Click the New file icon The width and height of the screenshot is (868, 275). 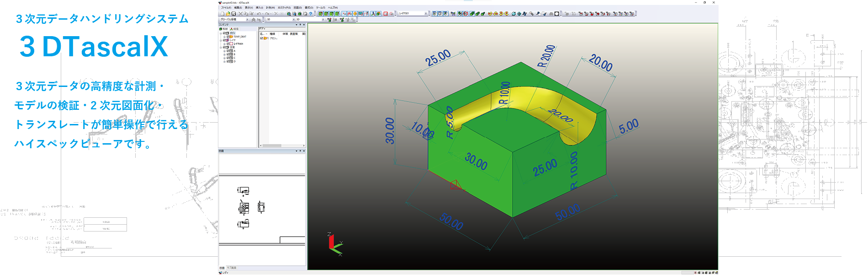click(222, 14)
